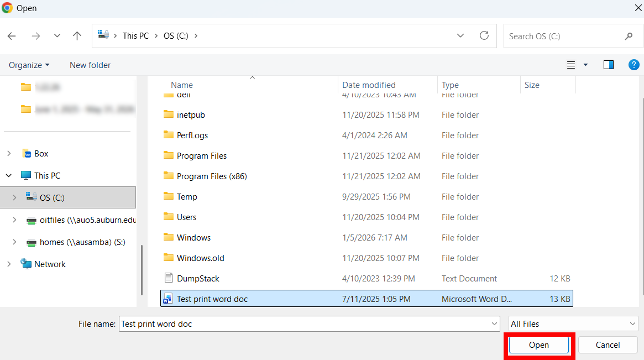The width and height of the screenshot is (644, 360).
Task: Click the file list vertical scrollbar
Action: click(643, 196)
